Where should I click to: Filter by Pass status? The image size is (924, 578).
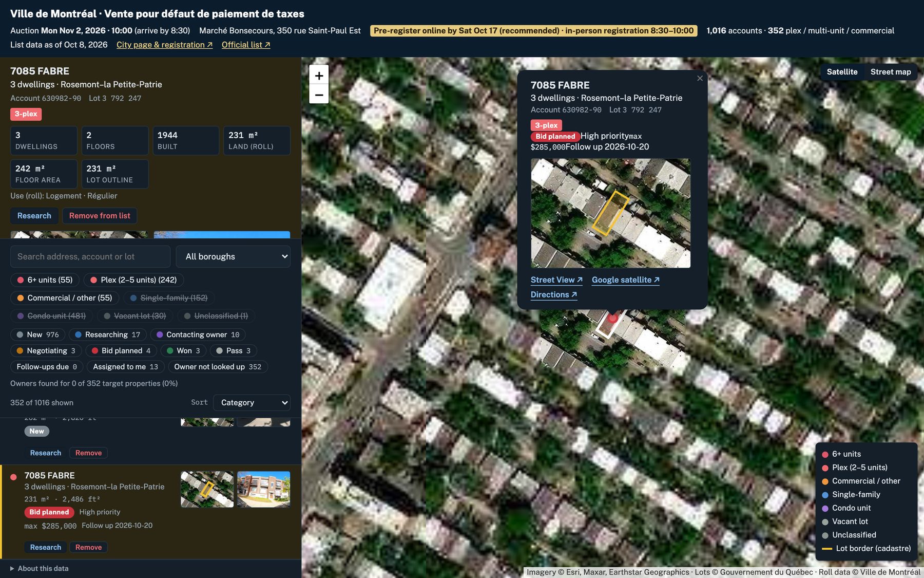pyautogui.click(x=234, y=350)
